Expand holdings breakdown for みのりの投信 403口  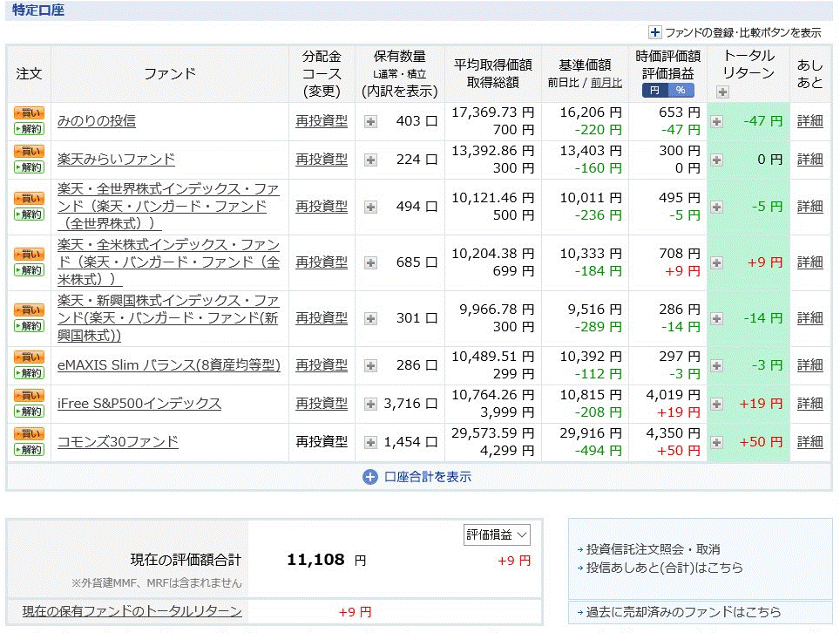[370, 122]
